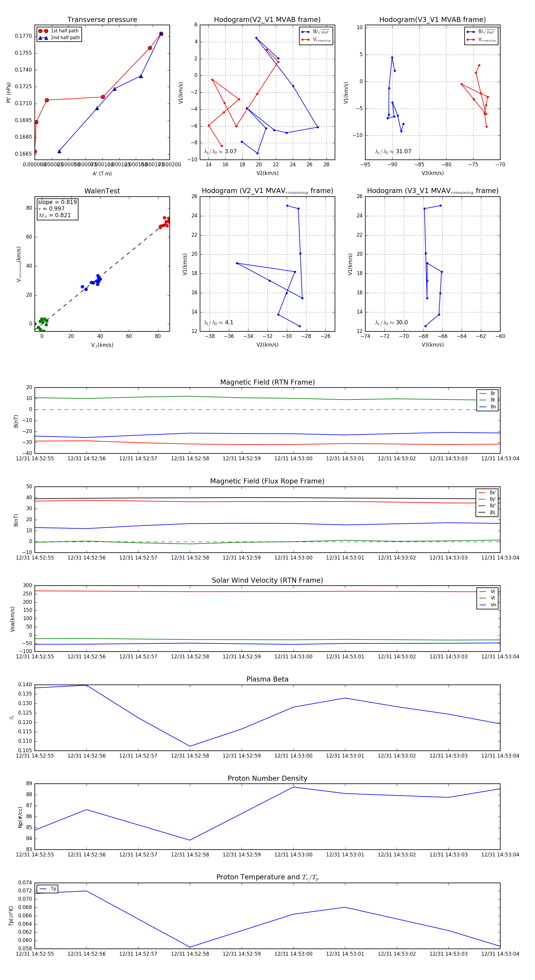
Task: Click the Bn legend entry in Magnetic Field RTN
Action: coord(487,407)
